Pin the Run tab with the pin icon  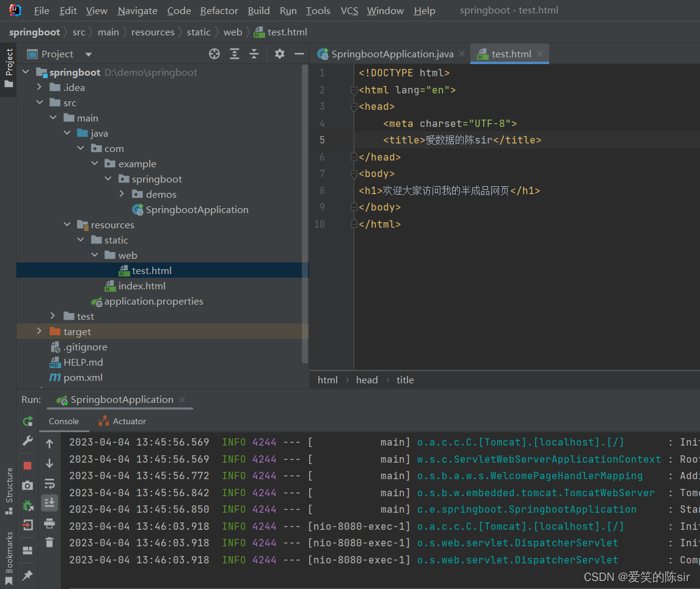tap(27, 575)
